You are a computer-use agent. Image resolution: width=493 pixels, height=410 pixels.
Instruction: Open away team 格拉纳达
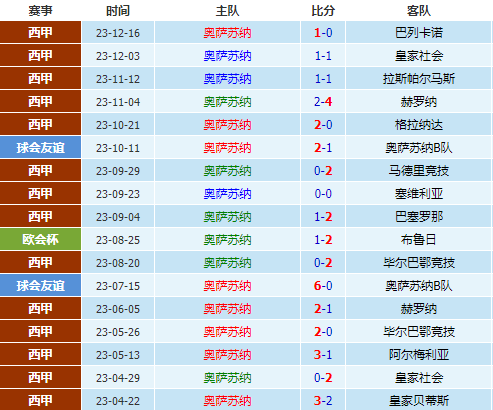419,125
